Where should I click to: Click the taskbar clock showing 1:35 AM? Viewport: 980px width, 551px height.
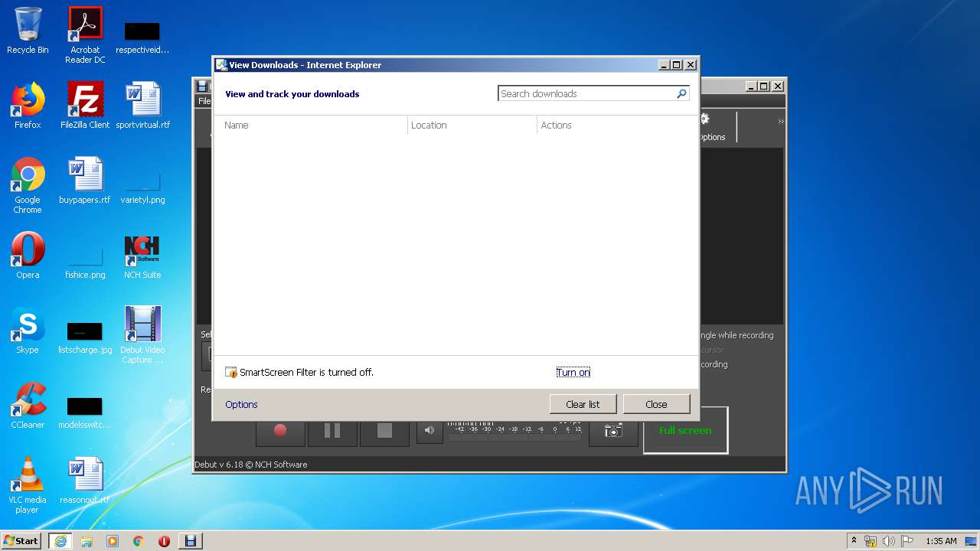[x=941, y=541]
